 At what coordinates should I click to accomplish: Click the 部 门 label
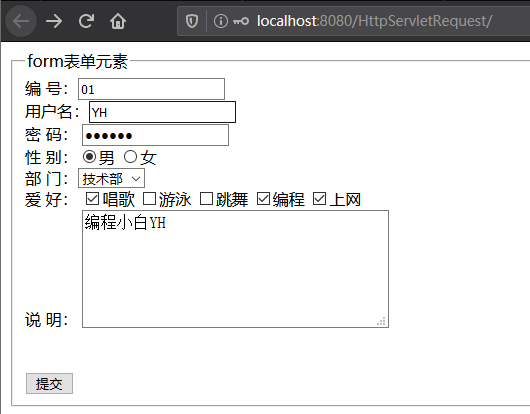pos(46,178)
